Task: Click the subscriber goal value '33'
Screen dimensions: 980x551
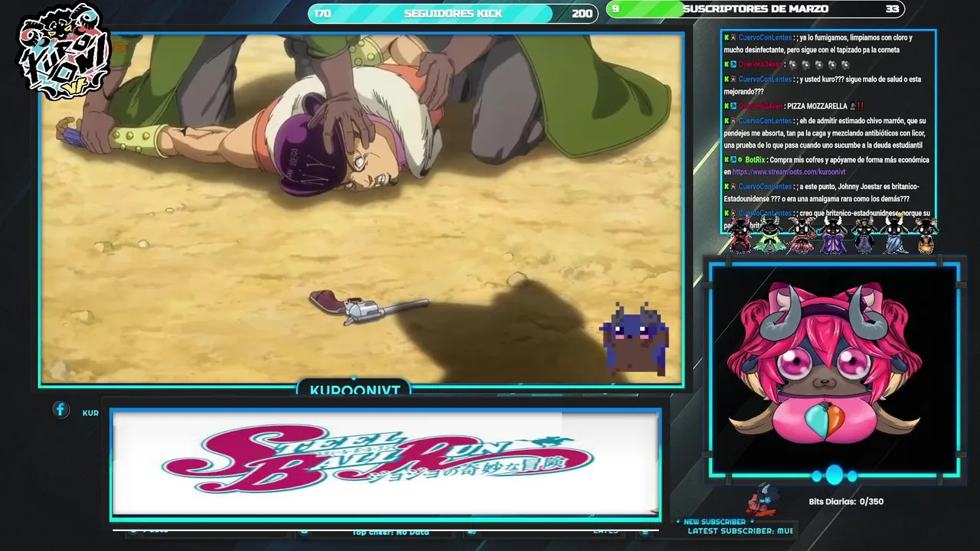Action: [892, 9]
